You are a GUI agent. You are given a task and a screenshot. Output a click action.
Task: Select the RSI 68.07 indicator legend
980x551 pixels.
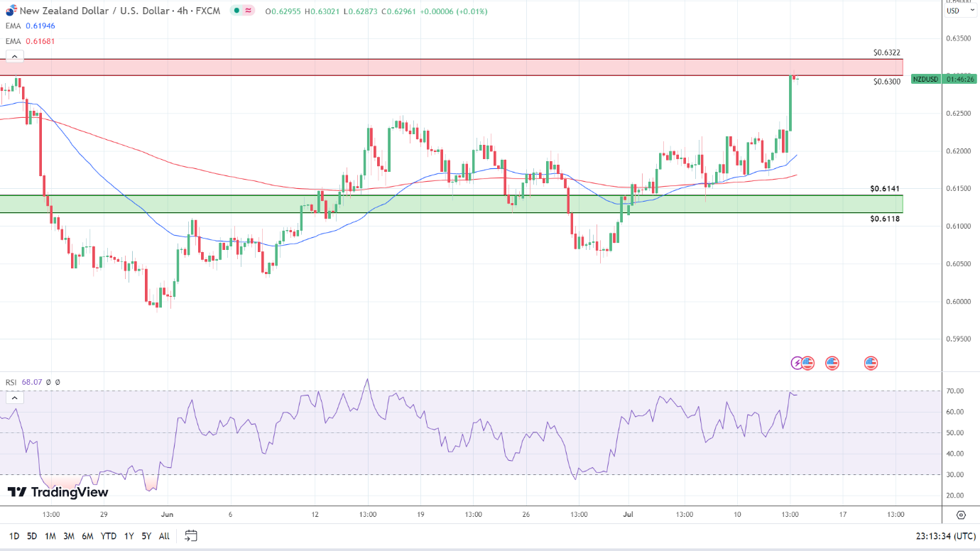tap(33, 382)
